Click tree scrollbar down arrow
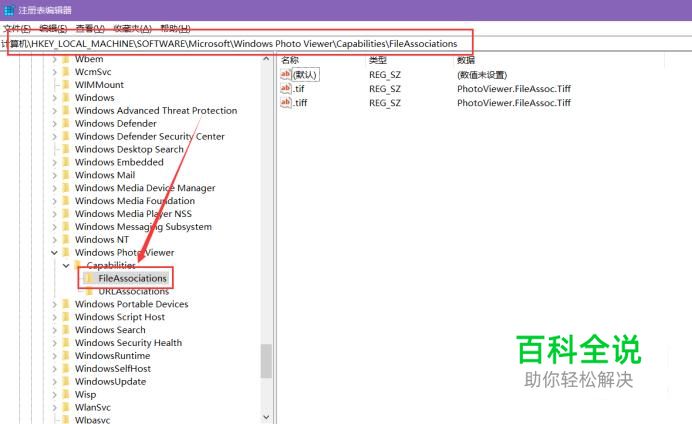 tap(266, 416)
